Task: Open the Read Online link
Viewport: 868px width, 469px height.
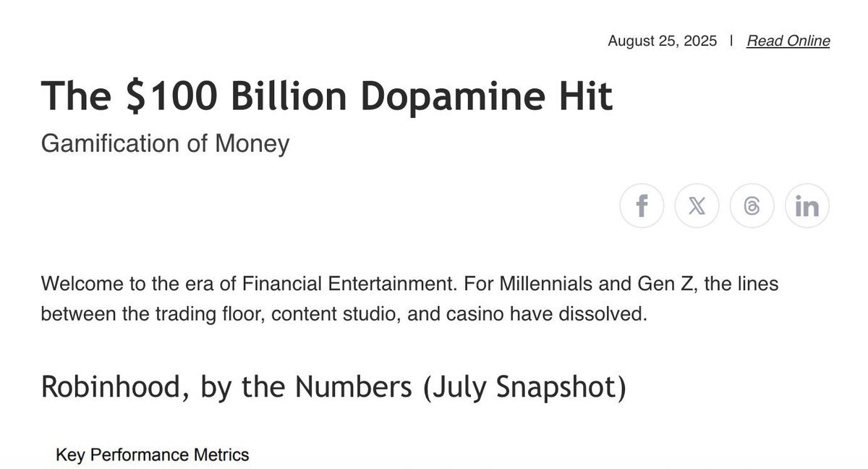Action: click(x=788, y=41)
